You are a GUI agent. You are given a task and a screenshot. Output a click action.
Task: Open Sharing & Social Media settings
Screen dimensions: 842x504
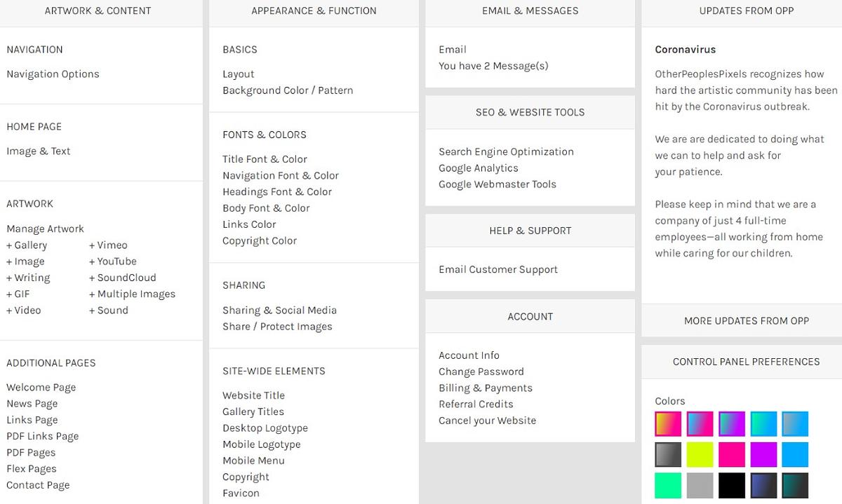point(279,311)
